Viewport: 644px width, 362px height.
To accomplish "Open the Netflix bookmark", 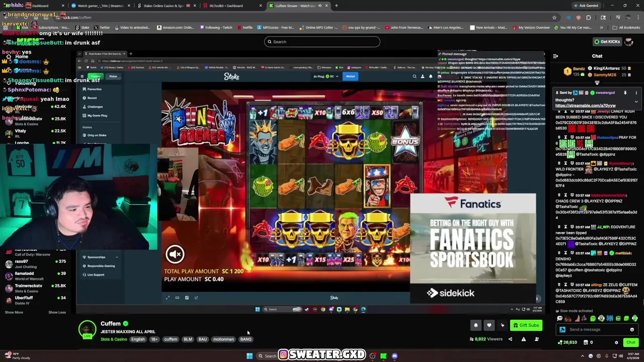I will tap(245, 28).
